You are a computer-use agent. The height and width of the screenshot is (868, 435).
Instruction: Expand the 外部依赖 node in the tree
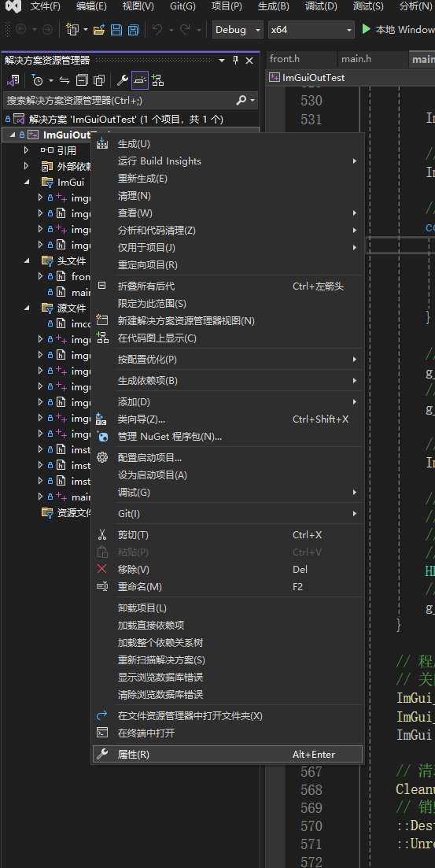pyautogui.click(x=27, y=165)
